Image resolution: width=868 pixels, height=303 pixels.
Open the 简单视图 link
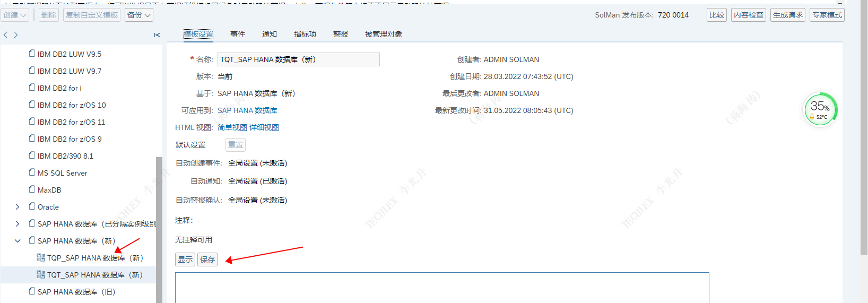[x=232, y=127]
